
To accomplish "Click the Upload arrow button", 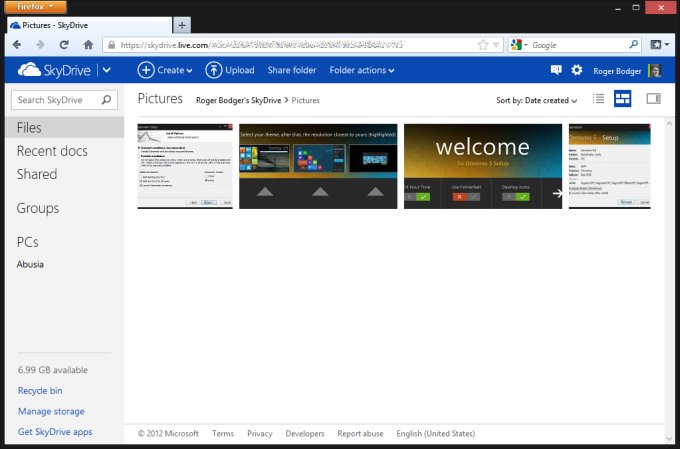I will (x=214, y=70).
